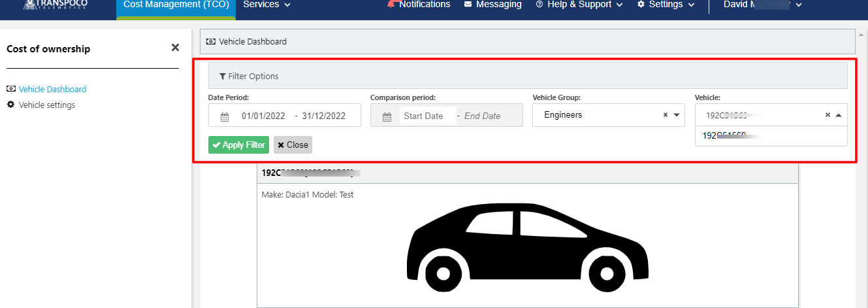Open the Cost Management (TCO) tab
Viewport: 868px width, 308px height.
176,5
